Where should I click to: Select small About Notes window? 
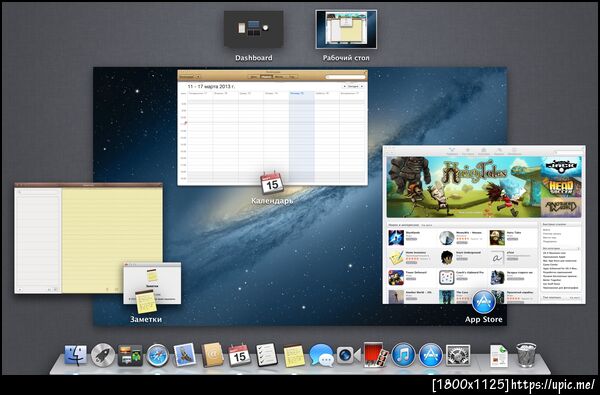click(152, 283)
